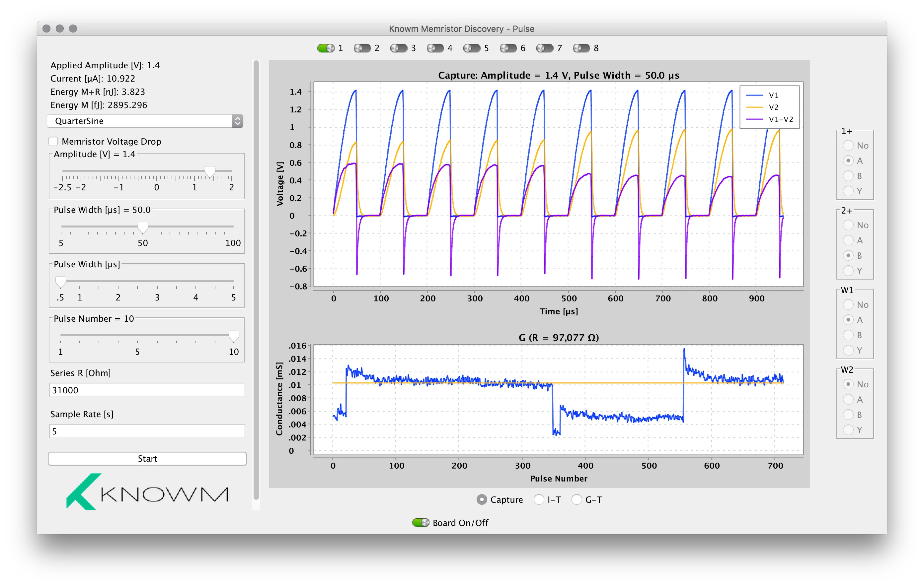Toggle memristor switch 8
924x587 pixels.
tap(581, 48)
